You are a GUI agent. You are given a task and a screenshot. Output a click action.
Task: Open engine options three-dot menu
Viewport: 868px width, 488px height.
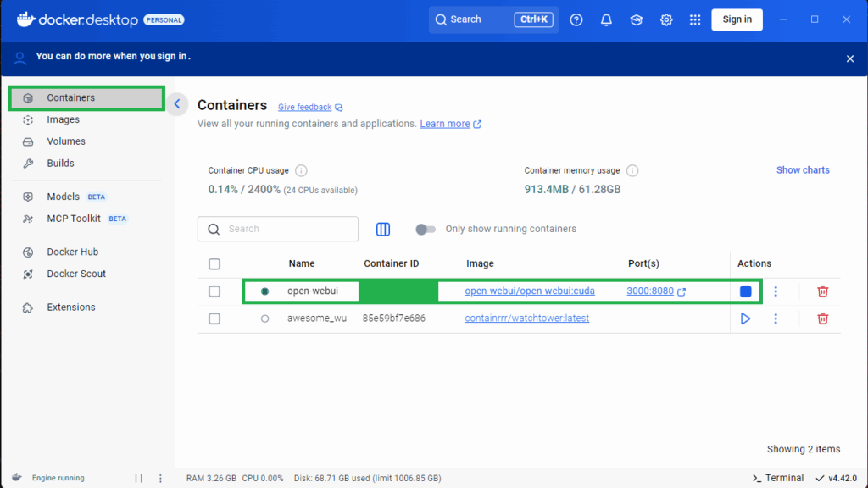coord(160,478)
